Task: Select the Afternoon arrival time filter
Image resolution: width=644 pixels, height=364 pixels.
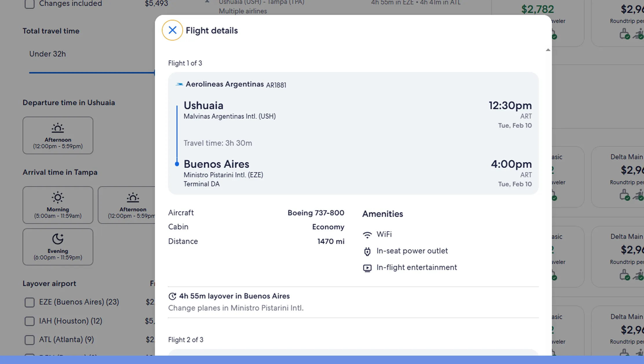Action: click(x=133, y=205)
